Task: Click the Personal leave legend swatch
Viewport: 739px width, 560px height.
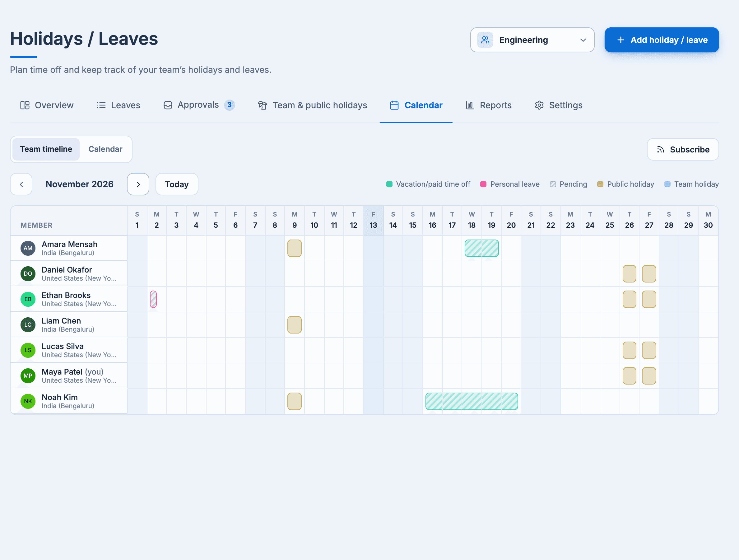Action: pyautogui.click(x=483, y=184)
